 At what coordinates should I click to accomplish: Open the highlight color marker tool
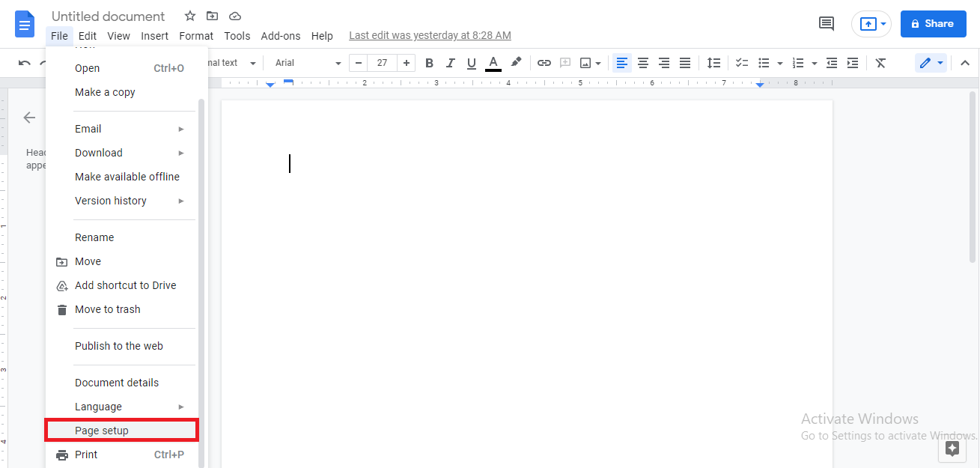point(516,63)
